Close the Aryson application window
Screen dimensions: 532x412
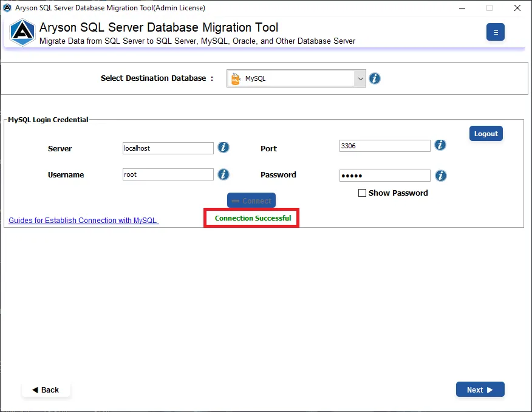517,8
